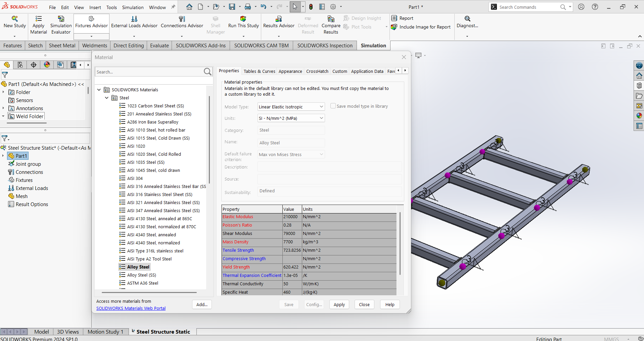Viewport: 644px width, 341px height.
Task: Open the Custom tab
Action: 340,71
